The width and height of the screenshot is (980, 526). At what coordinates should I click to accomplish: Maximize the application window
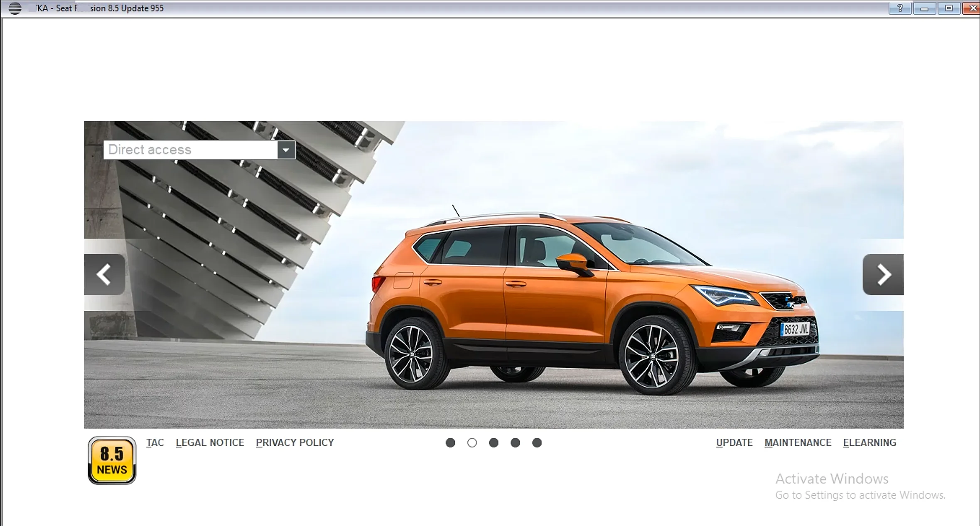click(x=949, y=8)
